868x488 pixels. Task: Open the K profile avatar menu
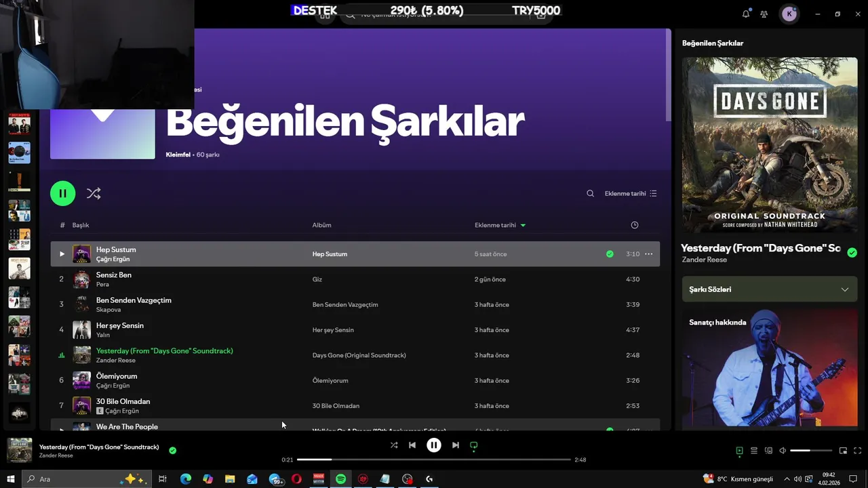(x=789, y=14)
